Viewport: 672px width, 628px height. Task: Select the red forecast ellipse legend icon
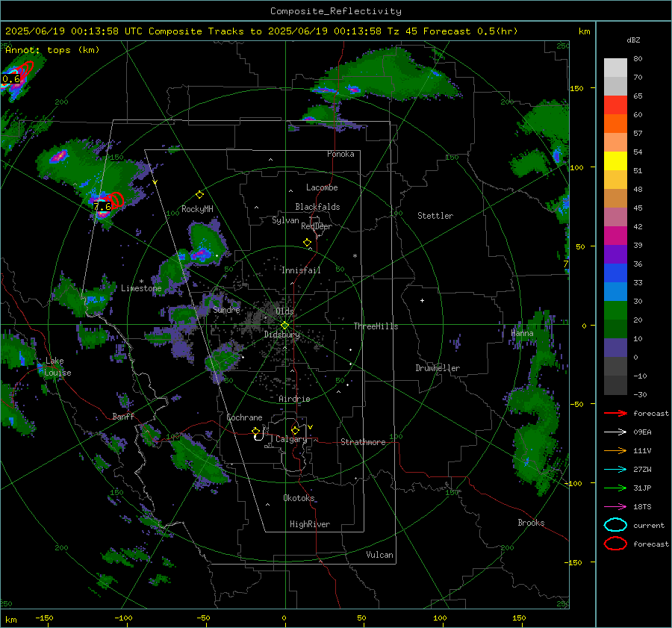[615, 544]
